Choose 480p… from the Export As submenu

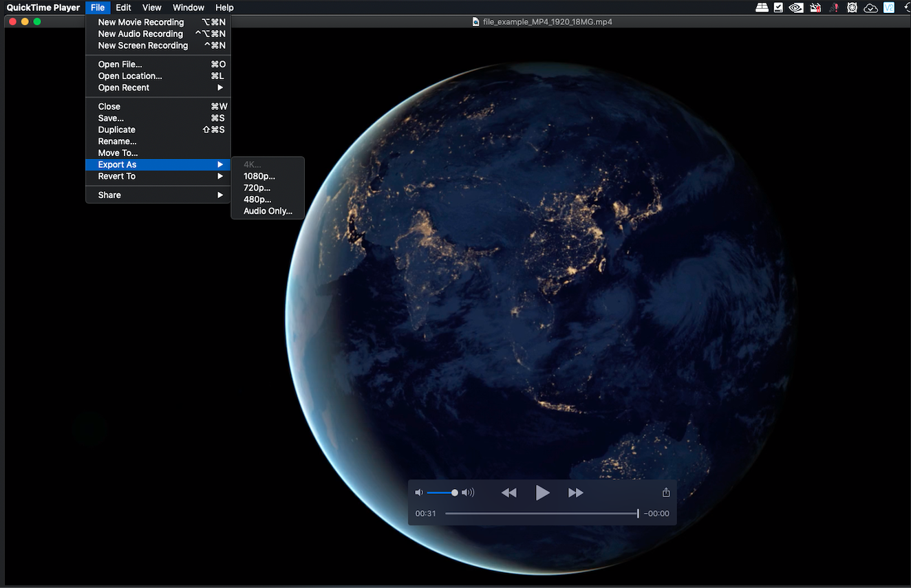pos(257,199)
